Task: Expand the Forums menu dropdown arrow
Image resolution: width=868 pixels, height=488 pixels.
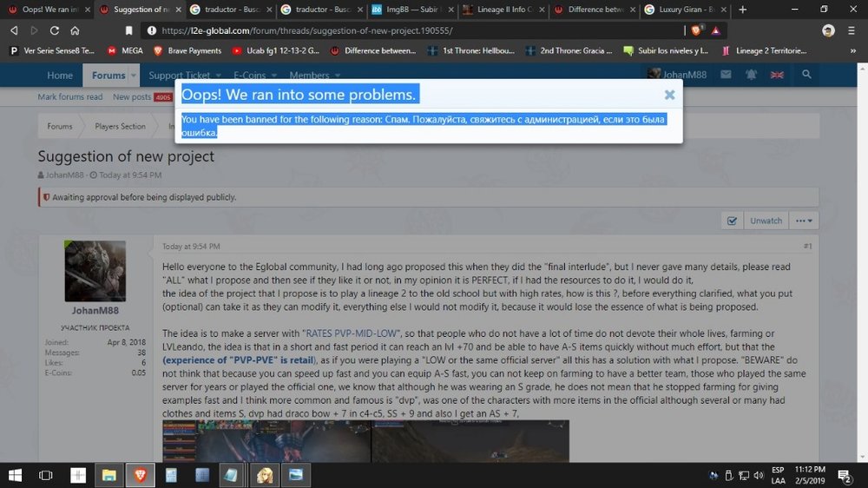Action: click(134, 76)
